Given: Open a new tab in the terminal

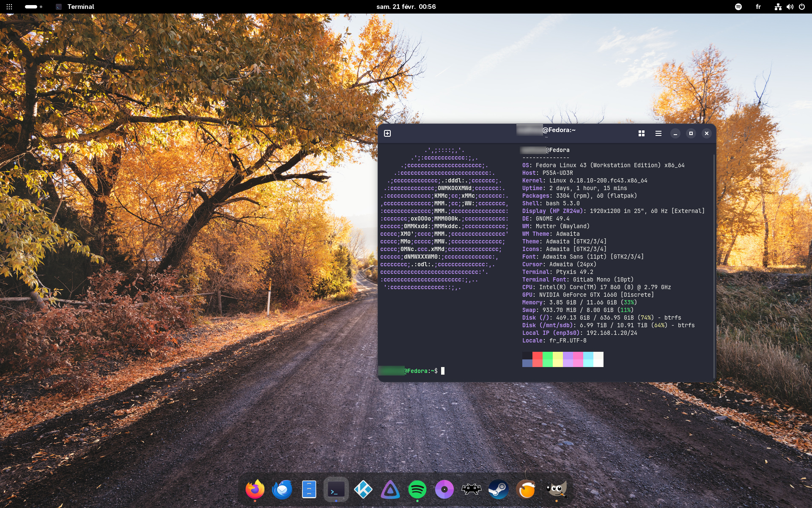Looking at the screenshot, I should 387,133.
